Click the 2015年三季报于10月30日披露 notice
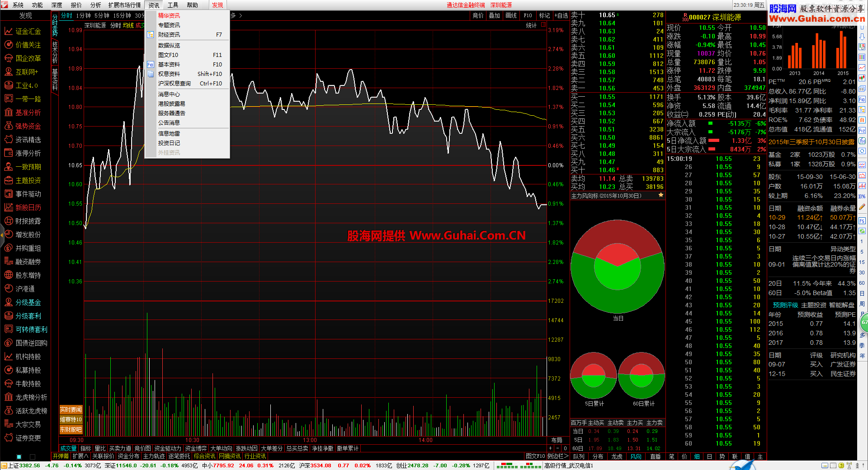 pos(811,142)
